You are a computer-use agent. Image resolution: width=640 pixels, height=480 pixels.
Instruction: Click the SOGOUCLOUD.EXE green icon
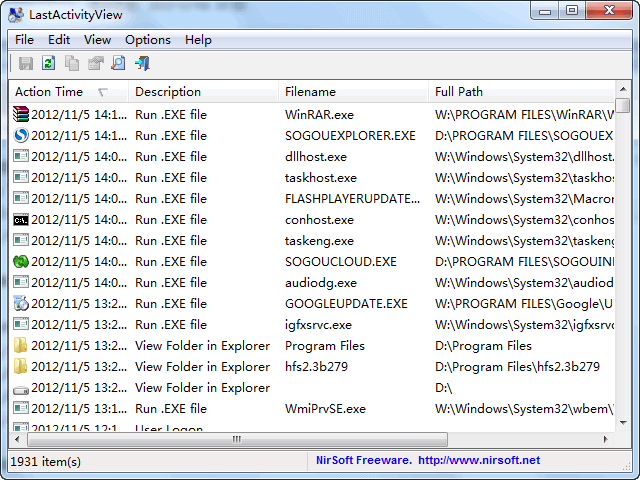tap(21, 261)
